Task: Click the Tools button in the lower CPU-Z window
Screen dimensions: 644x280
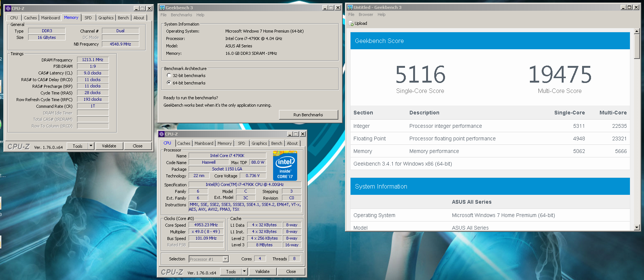Action: click(231, 271)
